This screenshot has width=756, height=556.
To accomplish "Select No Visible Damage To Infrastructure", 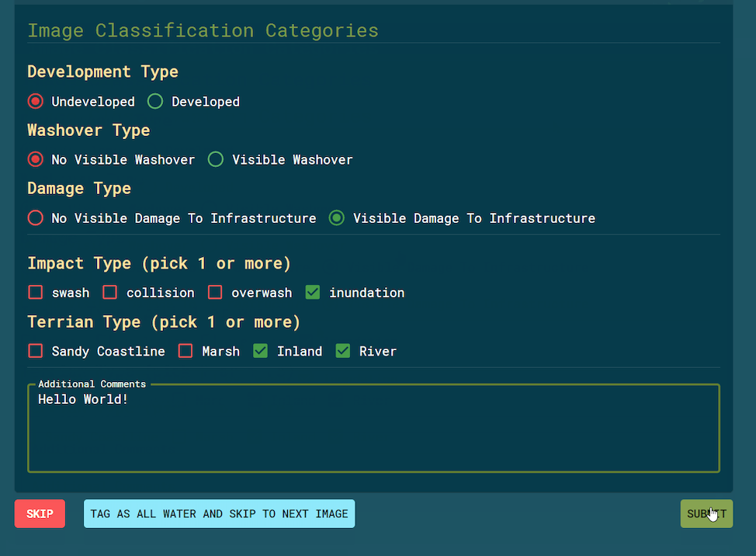I will (x=35, y=218).
